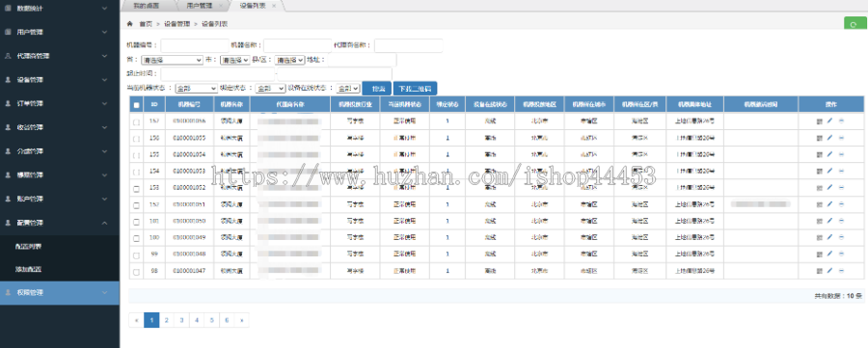868x348 pixels.
Task: Click the 地址 address input field
Action: click(x=363, y=60)
